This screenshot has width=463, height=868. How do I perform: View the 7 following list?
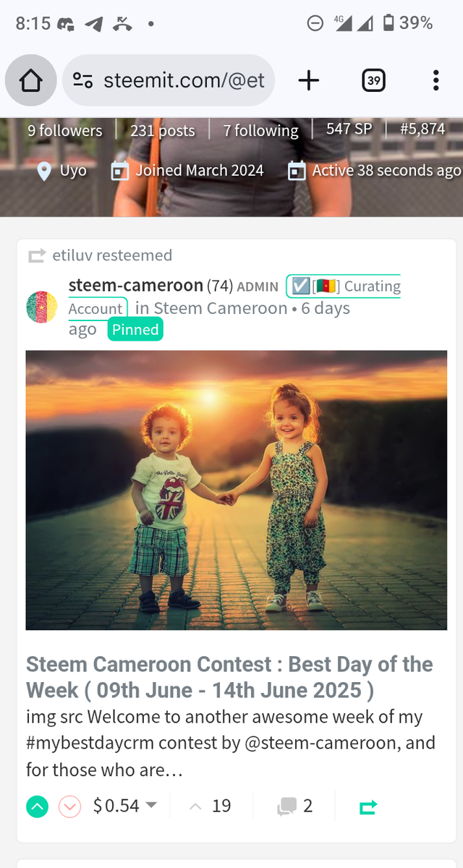coord(260,130)
